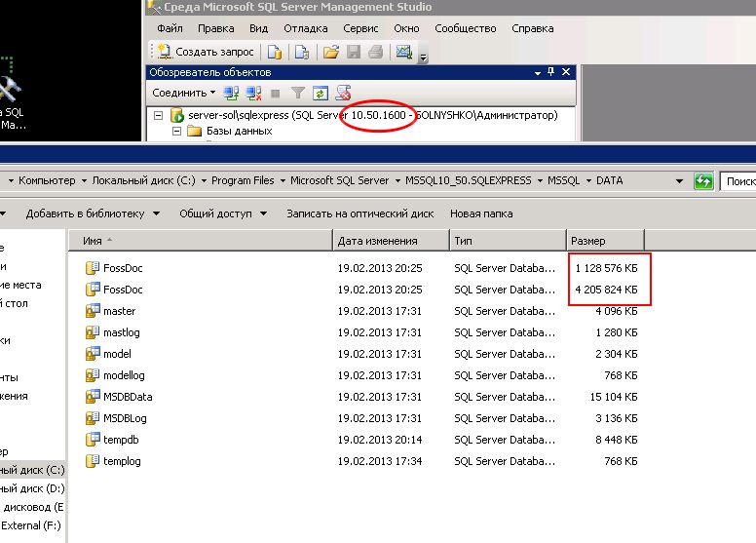This screenshot has height=543, width=756.
Task: Click the open file folder icon
Action: click(331, 52)
